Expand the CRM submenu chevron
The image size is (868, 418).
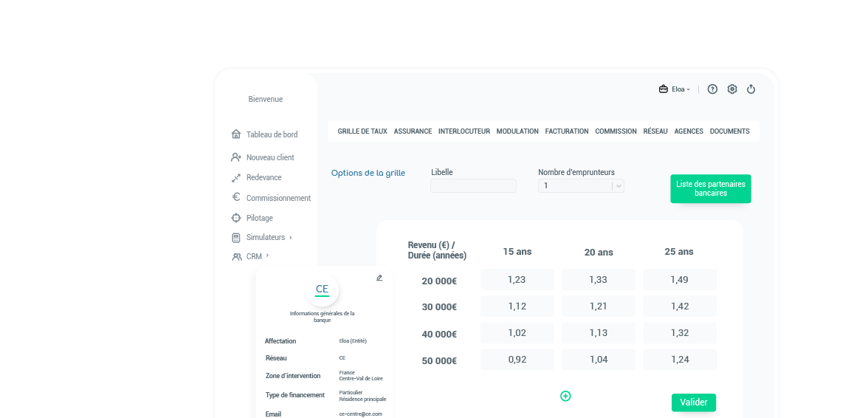[x=267, y=256]
